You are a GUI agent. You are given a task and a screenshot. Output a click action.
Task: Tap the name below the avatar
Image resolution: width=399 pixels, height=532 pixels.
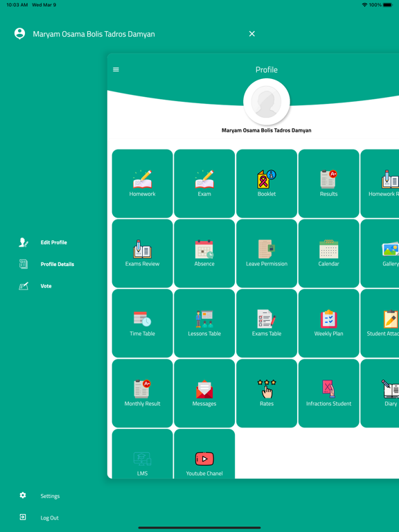click(266, 130)
